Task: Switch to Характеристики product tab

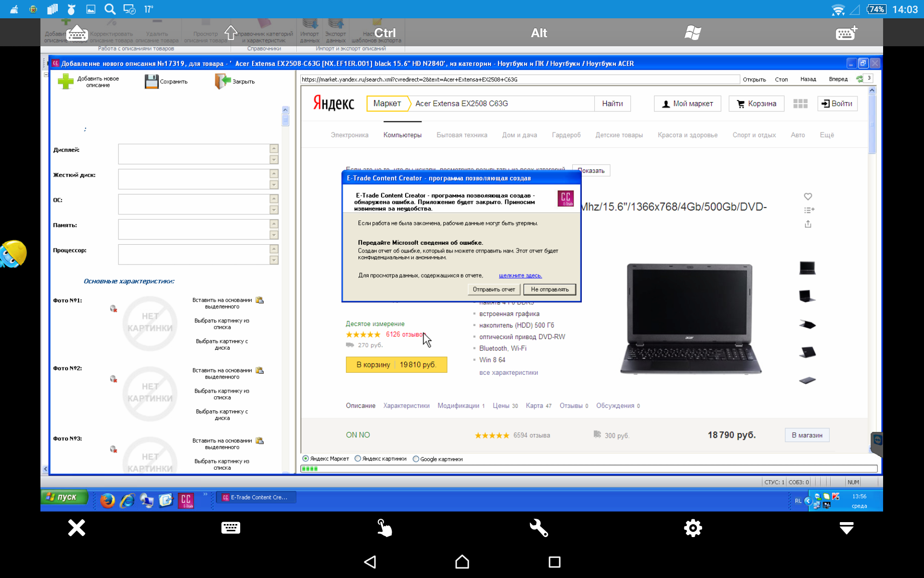Action: [x=406, y=406]
